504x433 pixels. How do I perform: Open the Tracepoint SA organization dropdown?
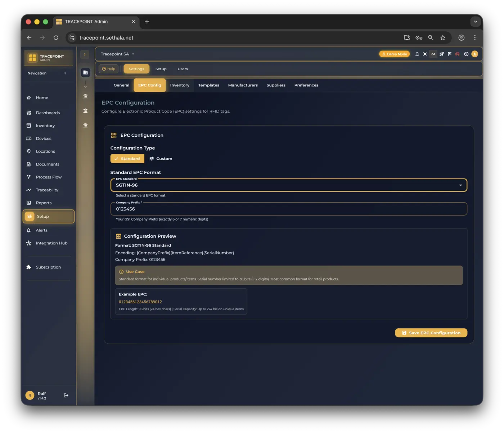[x=117, y=54]
